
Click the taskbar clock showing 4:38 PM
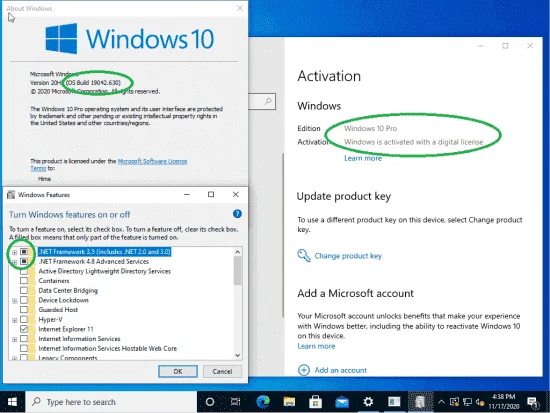503,401
